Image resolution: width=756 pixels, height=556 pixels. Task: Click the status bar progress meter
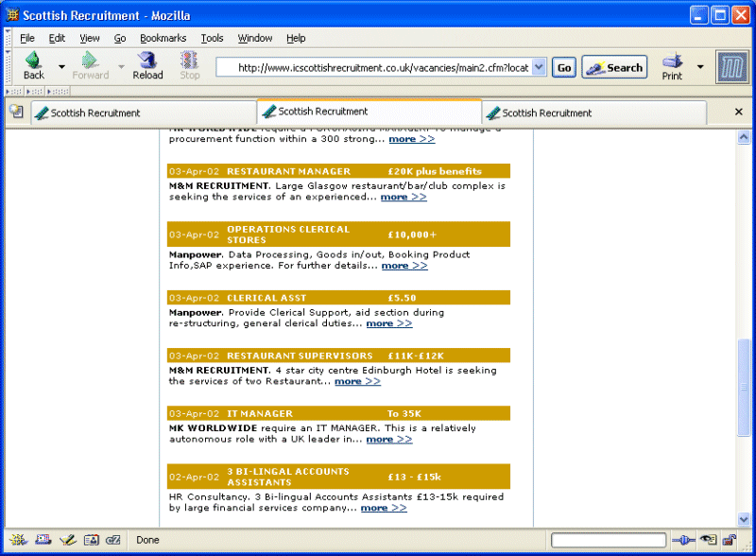(x=609, y=540)
